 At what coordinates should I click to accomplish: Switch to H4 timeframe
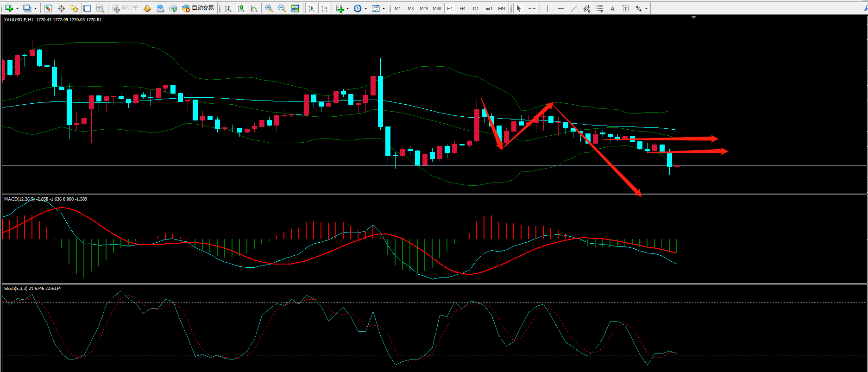coord(462,8)
